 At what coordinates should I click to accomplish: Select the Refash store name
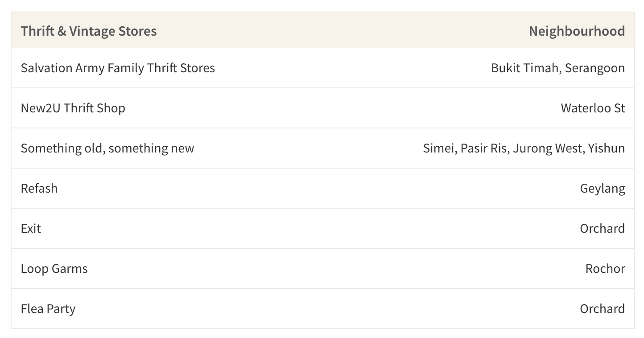point(39,188)
